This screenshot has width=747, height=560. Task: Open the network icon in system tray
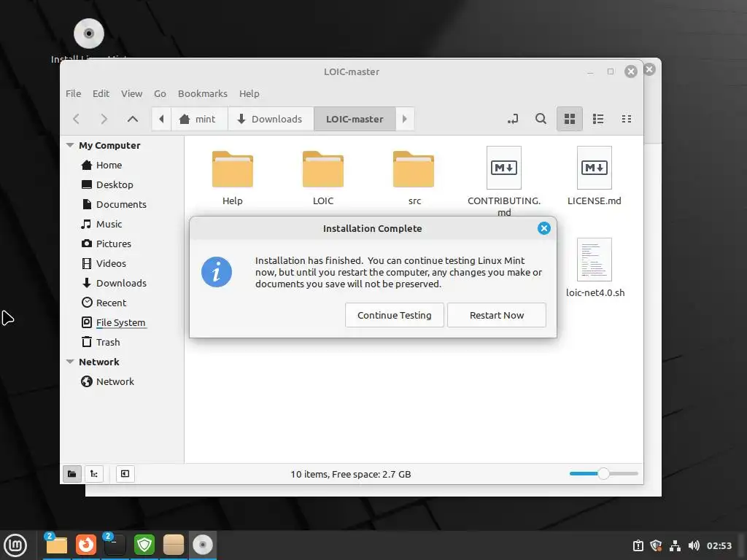click(x=675, y=545)
